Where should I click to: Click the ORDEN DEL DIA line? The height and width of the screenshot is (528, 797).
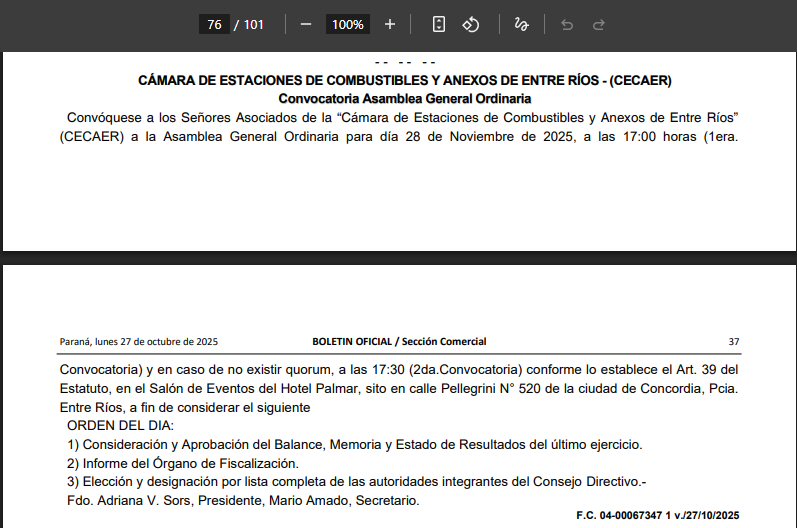[x=120, y=426]
